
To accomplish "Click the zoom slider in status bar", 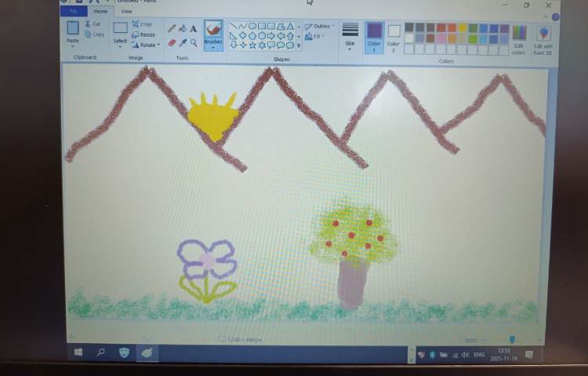I will click(x=512, y=339).
